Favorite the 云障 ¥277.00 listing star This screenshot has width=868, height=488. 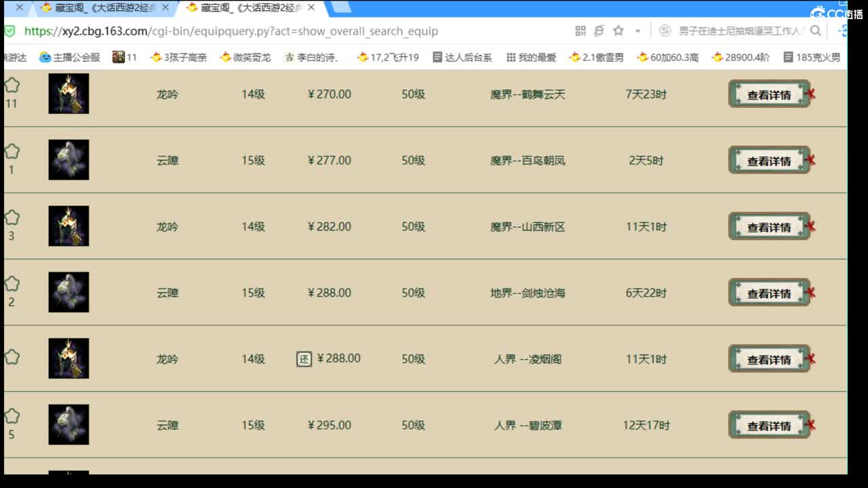click(x=12, y=151)
